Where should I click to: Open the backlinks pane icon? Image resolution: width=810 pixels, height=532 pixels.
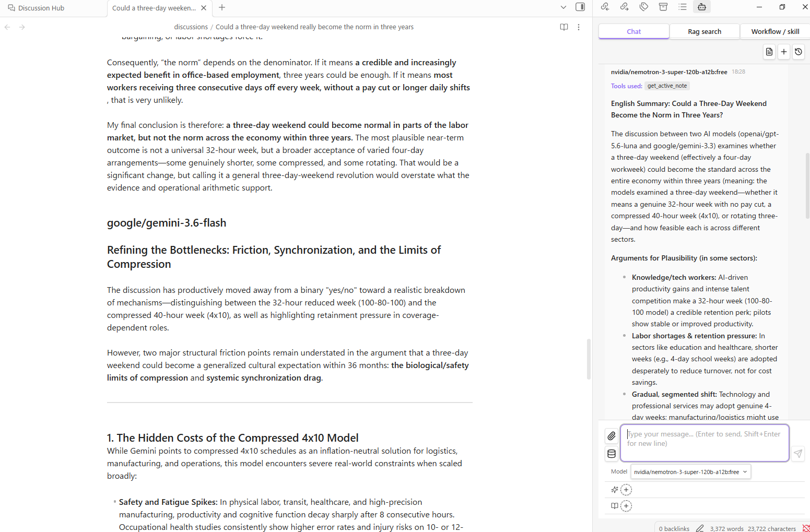[605, 7]
